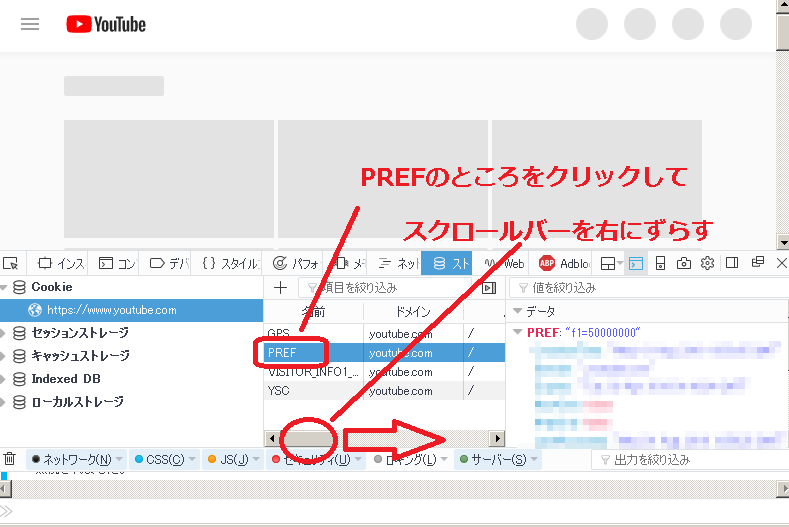Click cookie table scrollbar left arrow
This screenshot has height=527, width=789.
pos(272,438)
